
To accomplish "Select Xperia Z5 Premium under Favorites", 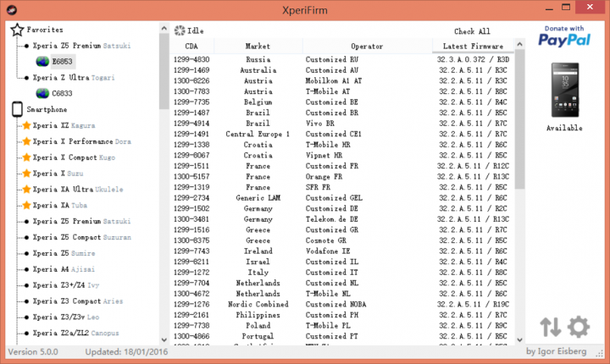I will point(81,46).
